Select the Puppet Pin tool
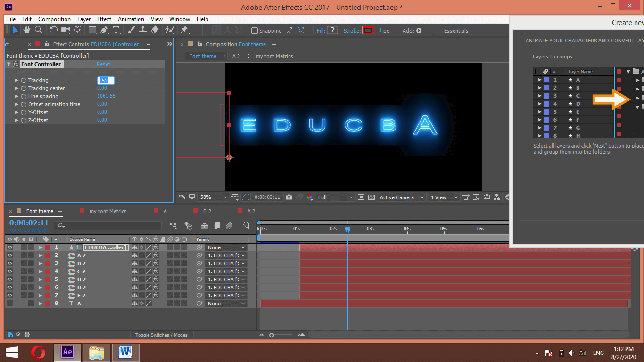The width and height of the screenshot is (644, 362). point(184,30)
